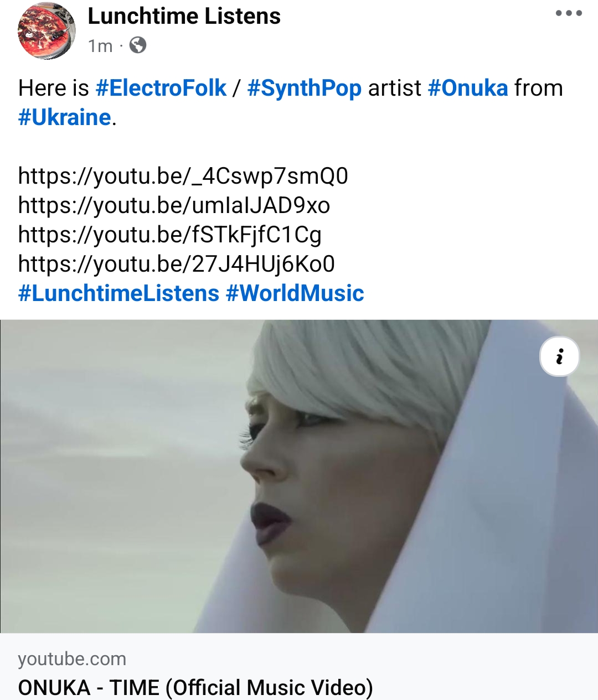The width and height of the screenshot is (598, 700).
Task: Click the youtu.be/umIaIJAD9xo URL
Action: tap(174, 205)
